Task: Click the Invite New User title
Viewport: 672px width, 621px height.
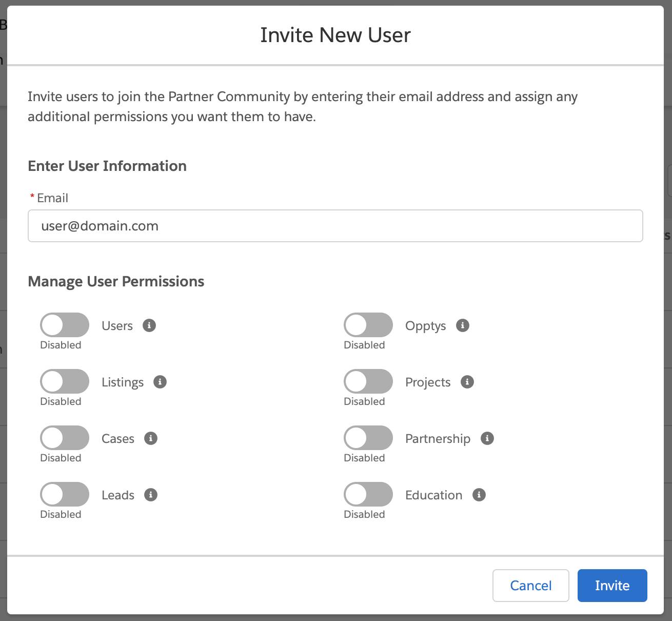Action: coord(335,35)
